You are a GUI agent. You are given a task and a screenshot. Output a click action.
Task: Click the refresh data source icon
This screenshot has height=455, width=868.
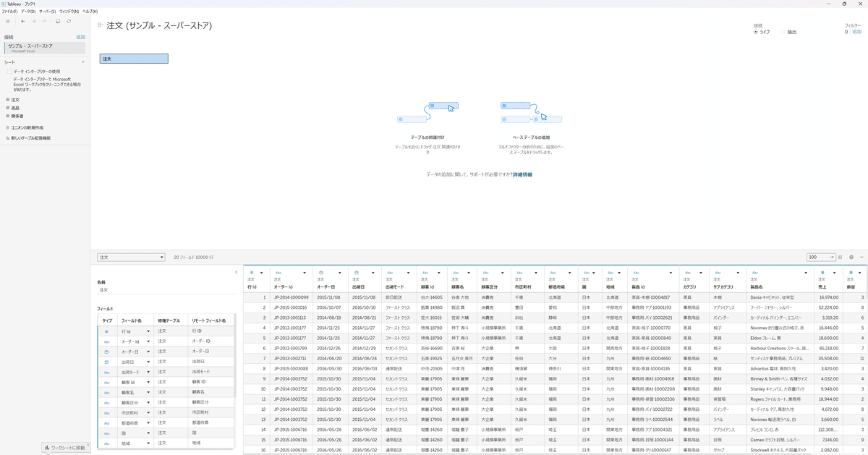pyautogui.click(x=69, y=22)
